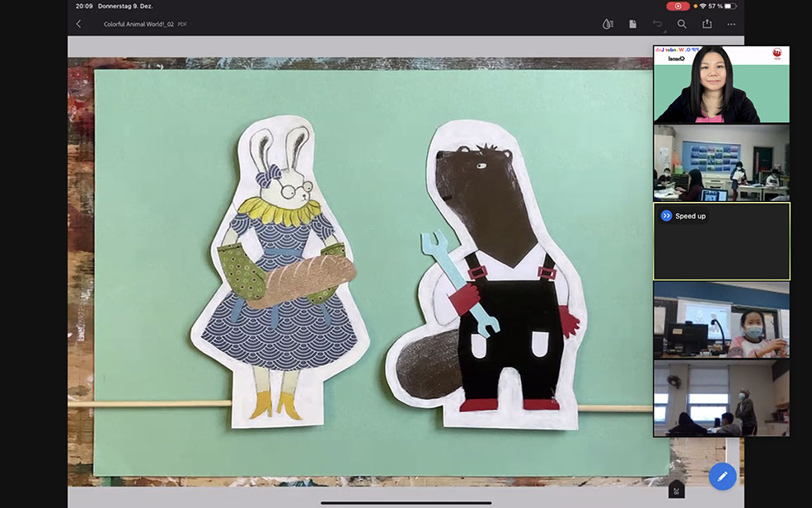Tap the Donnerstag 9. Dez. date text
Viewport: 812px width, 508px height.
click(125, 6)
